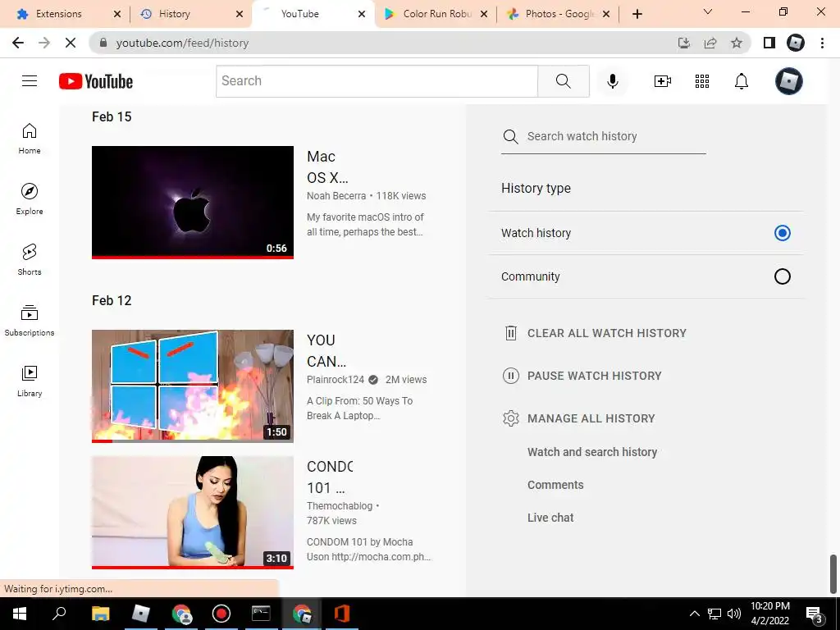840x630 pixels.
Task: Open the Plainrock124 channel link
Action: click(336, 380)
